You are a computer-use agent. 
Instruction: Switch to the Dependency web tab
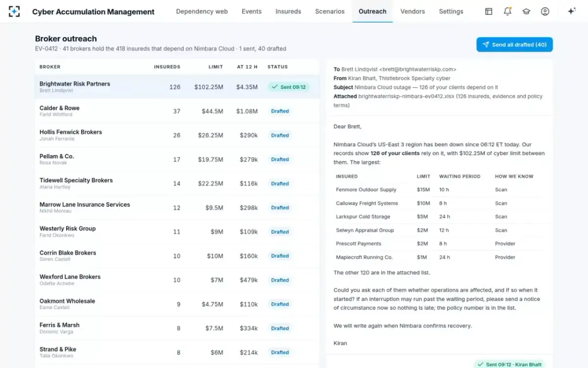pyautogui.click(x=202, y=11)
